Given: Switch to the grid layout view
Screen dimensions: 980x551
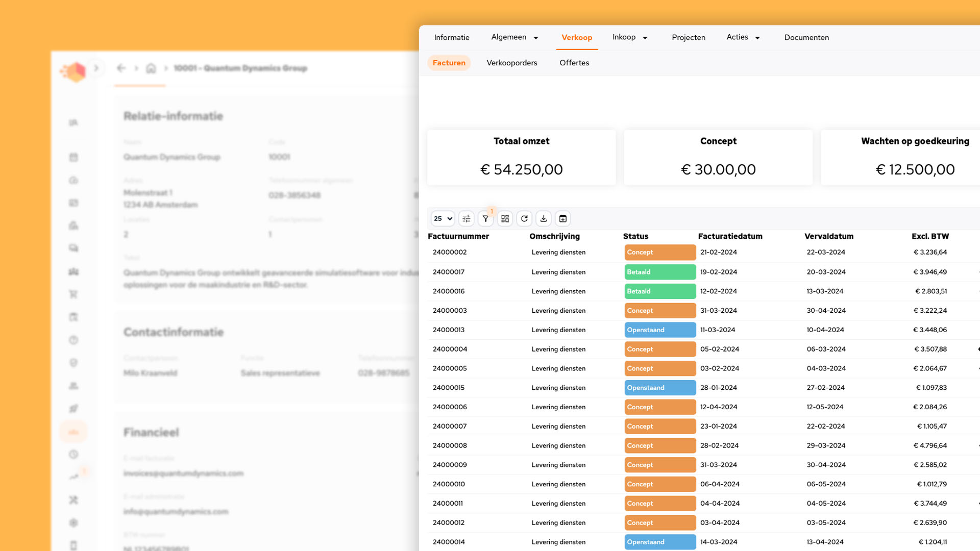Looking at the screenshot, I should [x=505, y=218].
